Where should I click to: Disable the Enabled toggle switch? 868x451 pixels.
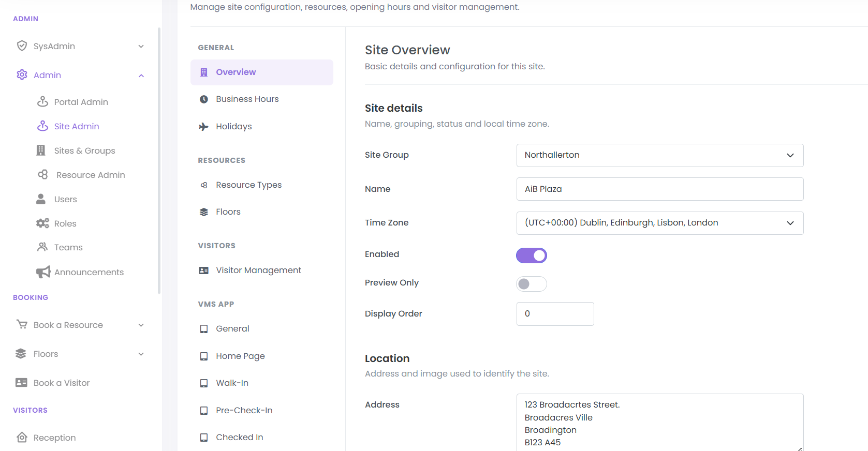point(532,255)
